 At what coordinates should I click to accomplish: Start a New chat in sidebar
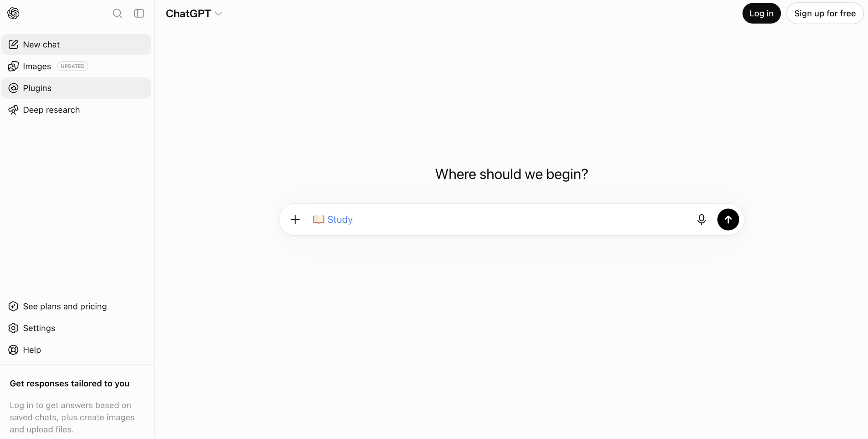(76, 44)
